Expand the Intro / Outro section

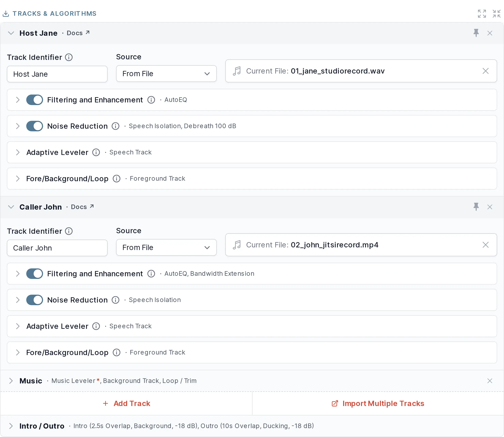pos(11,426)
